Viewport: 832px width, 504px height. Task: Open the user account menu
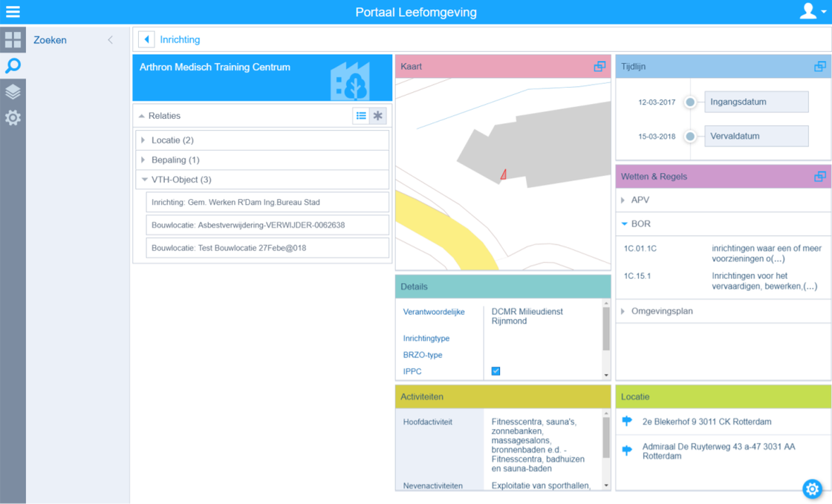pos(813,11)
